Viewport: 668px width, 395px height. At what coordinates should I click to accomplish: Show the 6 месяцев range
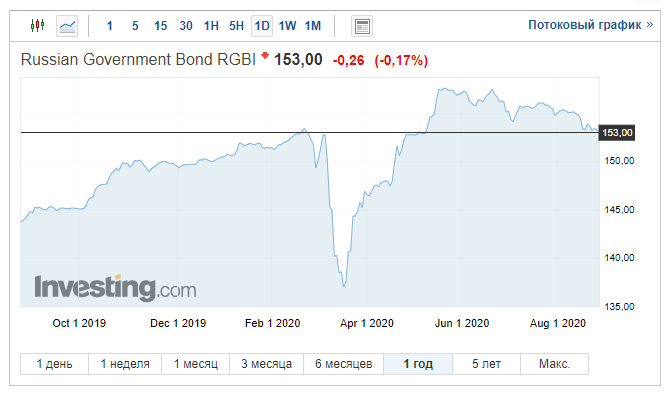344,364
